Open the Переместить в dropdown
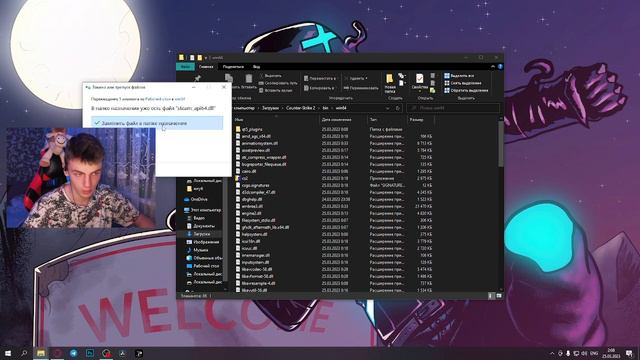The width and height of the screenshot is (640, 360). [x=320, y=78]
